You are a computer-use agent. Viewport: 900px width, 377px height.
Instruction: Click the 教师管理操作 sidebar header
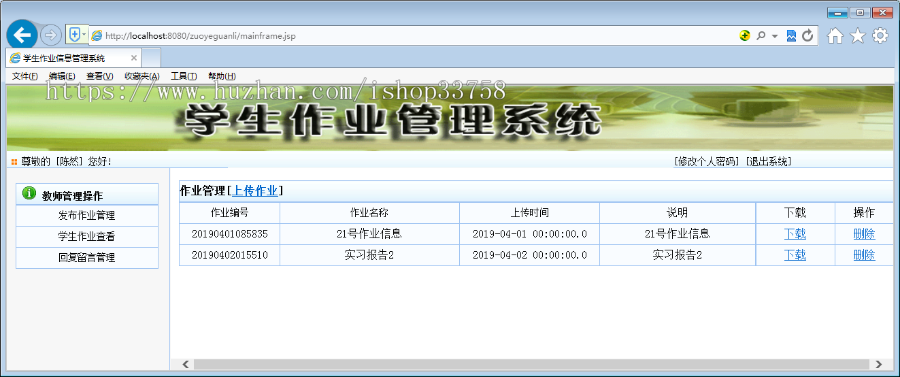(87, 194)
